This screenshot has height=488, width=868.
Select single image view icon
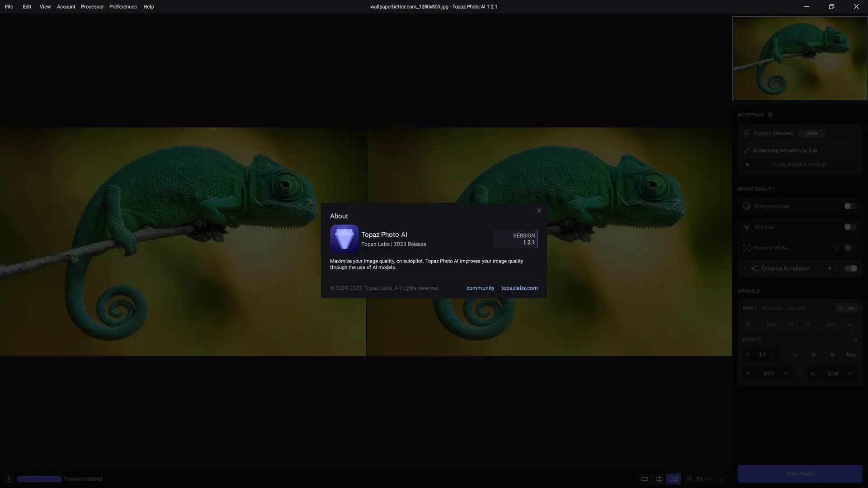click(x=644, y=479)
